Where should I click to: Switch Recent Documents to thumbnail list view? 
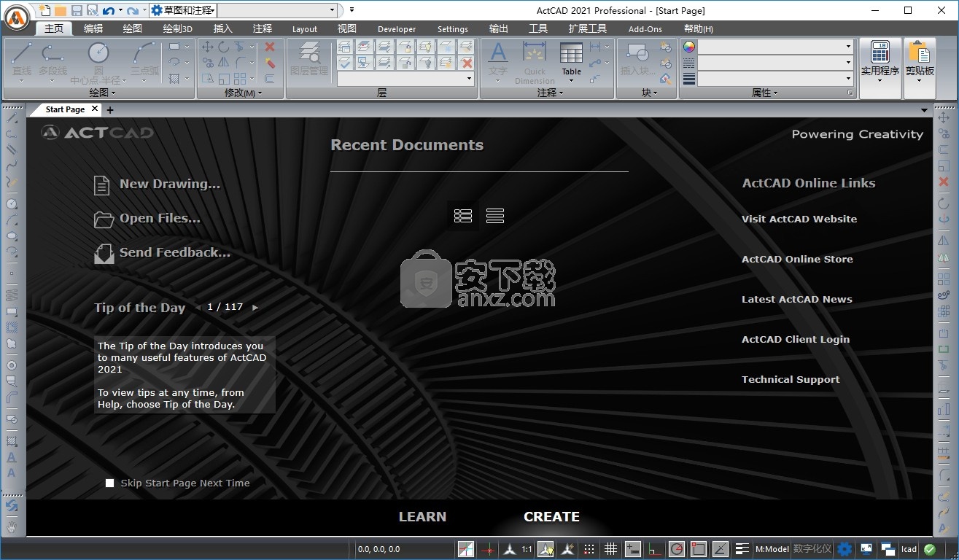pyautogui.click(x=463, y=216)
